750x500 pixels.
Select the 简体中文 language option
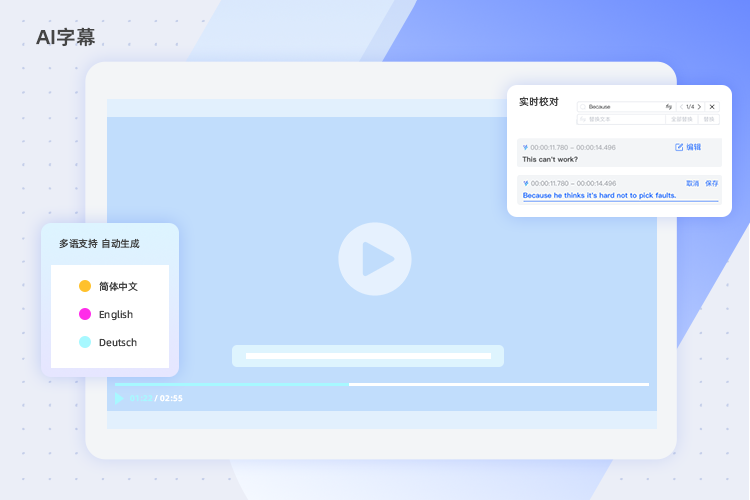tap(118, 286)
